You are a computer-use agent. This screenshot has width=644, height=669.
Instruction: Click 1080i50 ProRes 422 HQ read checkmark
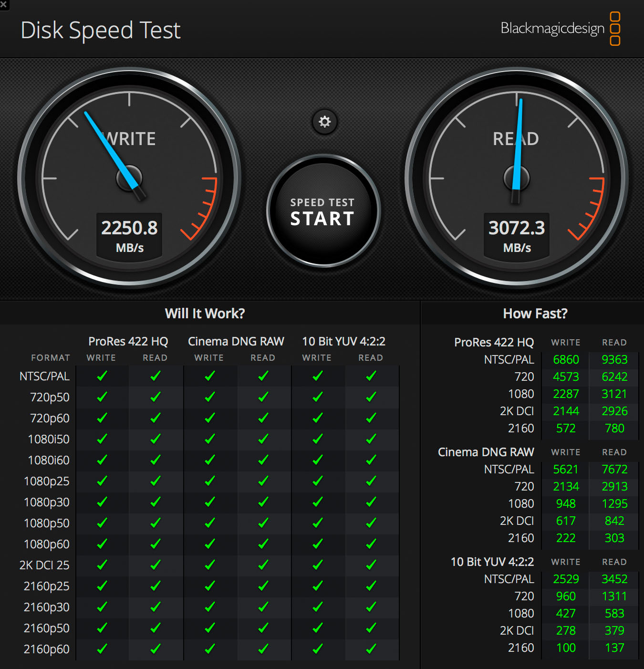pos(155,439)
